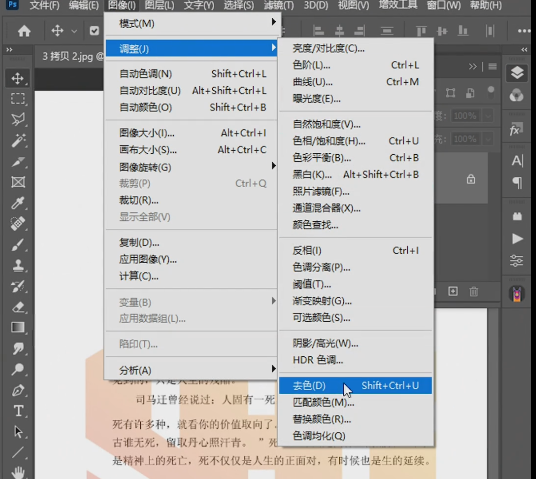
Task: Collapse the right panel dock arrows
Action: click(x=524, y=50)
